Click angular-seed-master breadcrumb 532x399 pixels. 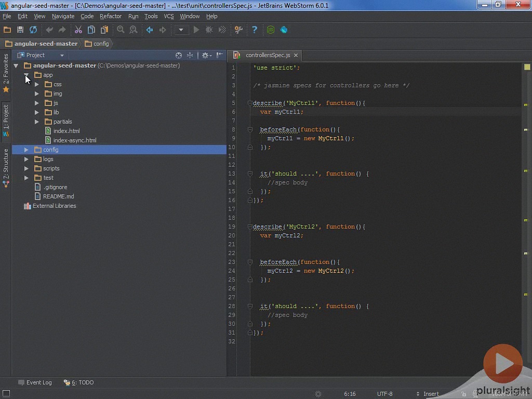42,44
